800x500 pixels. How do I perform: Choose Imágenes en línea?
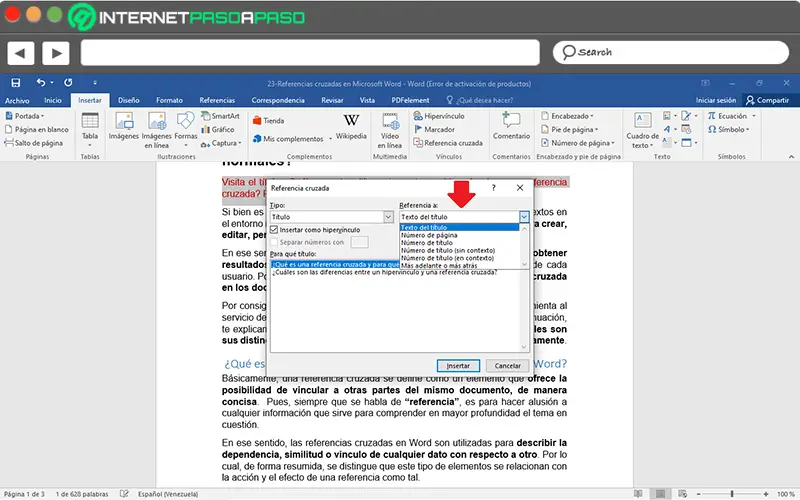[x=156, y=130]
